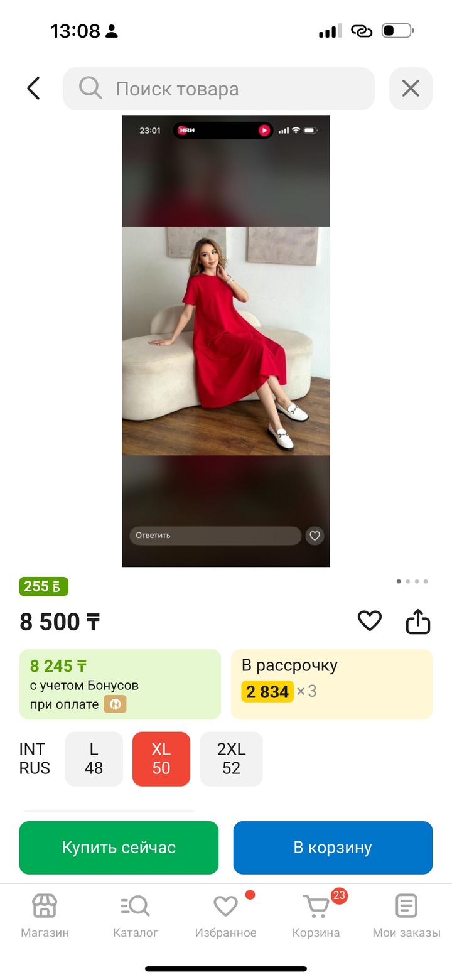
Task: Open the red dress product photo
Action: (225, 341)
